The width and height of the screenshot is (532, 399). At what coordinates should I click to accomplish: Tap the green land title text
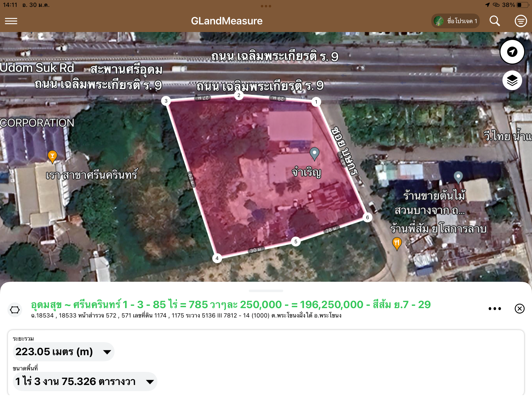pos(231,305)
